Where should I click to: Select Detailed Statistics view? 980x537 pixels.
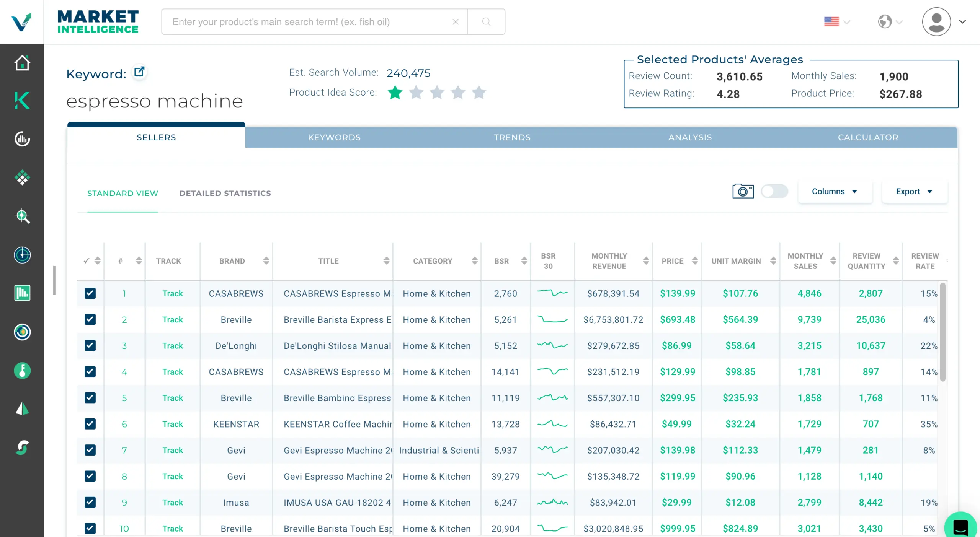click(x=225, y=193)
